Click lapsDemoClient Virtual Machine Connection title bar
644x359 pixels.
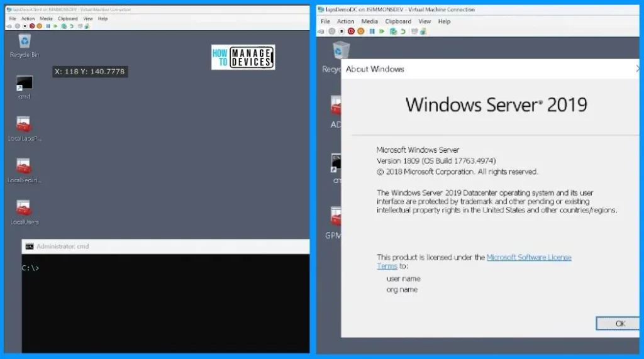[x=157, y=9]
